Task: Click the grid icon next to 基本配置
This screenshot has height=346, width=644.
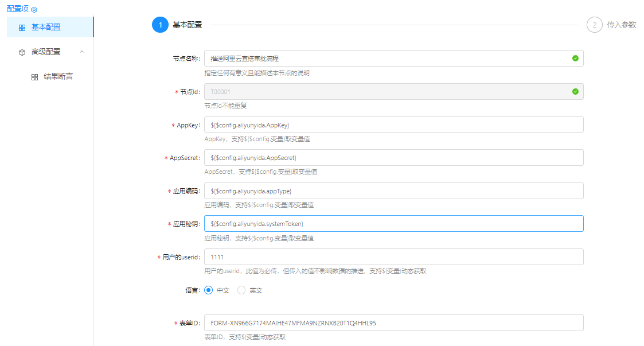Action: [x=22, y=28]
